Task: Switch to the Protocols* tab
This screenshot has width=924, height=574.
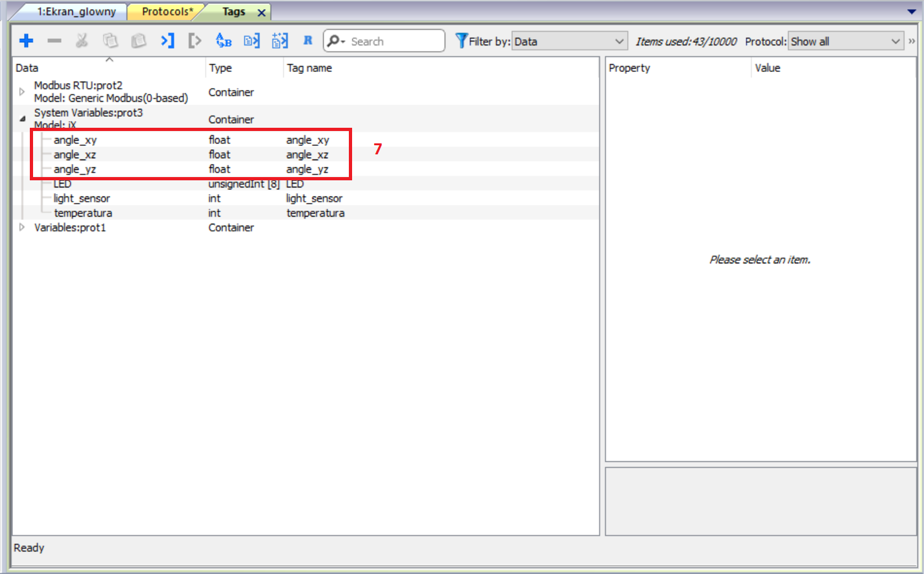Action: [x=167, y=12]
